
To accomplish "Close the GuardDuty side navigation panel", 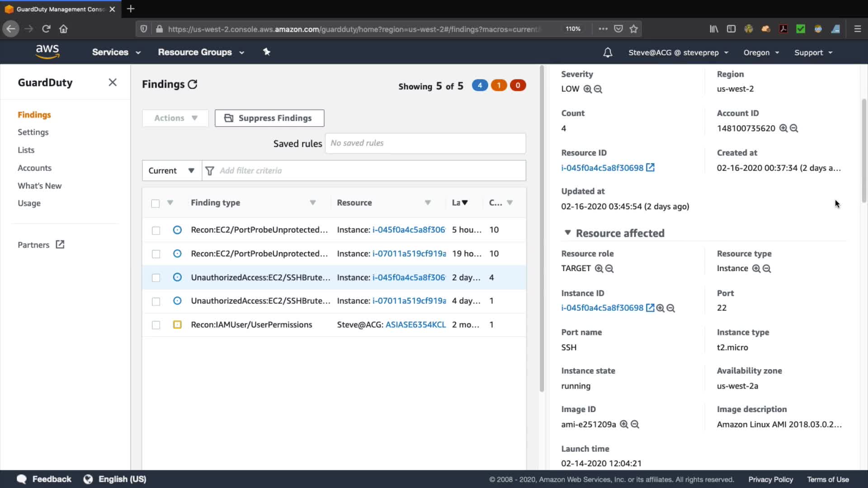I will [x=113, y=82].
